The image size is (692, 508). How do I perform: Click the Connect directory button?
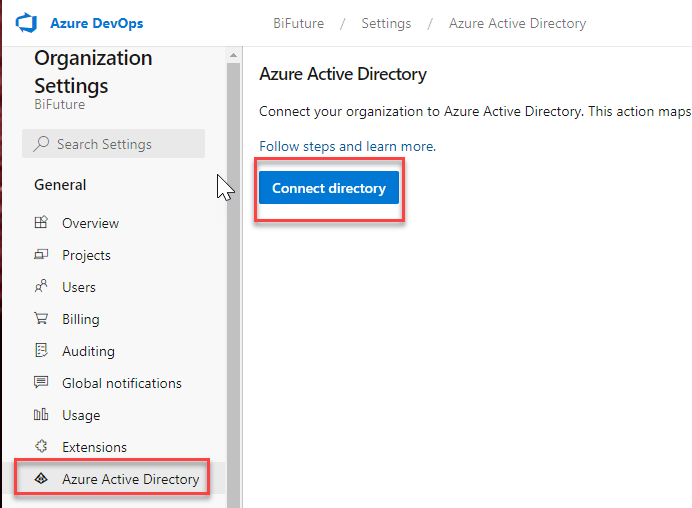329,188
